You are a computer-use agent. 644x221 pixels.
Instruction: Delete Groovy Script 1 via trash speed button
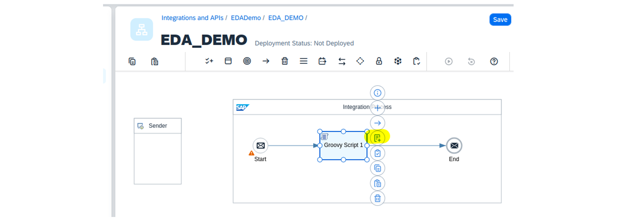pos(378,198)
